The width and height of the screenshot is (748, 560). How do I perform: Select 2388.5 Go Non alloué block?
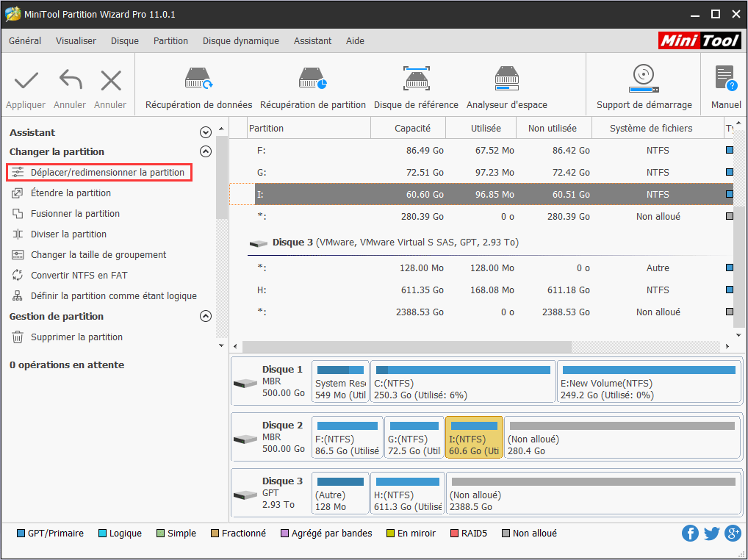tap(594, 493)
